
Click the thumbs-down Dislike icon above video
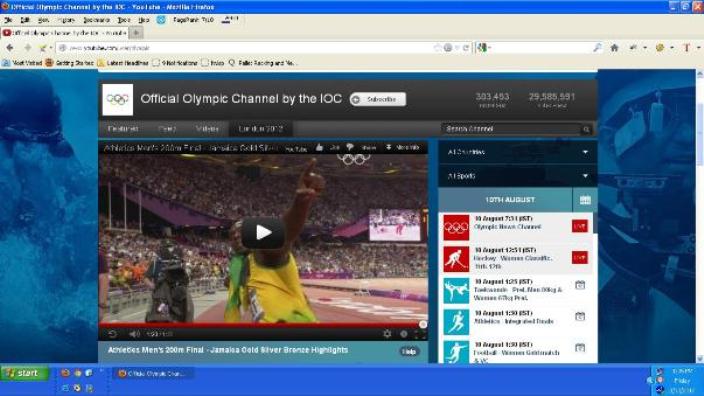click(x=349, y=147)
